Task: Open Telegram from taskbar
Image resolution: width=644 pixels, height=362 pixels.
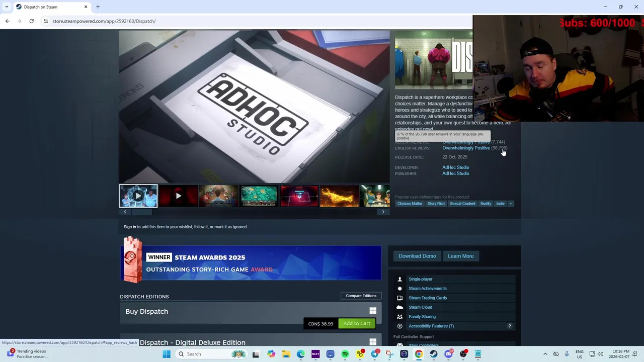Action: tap(375, 354)
